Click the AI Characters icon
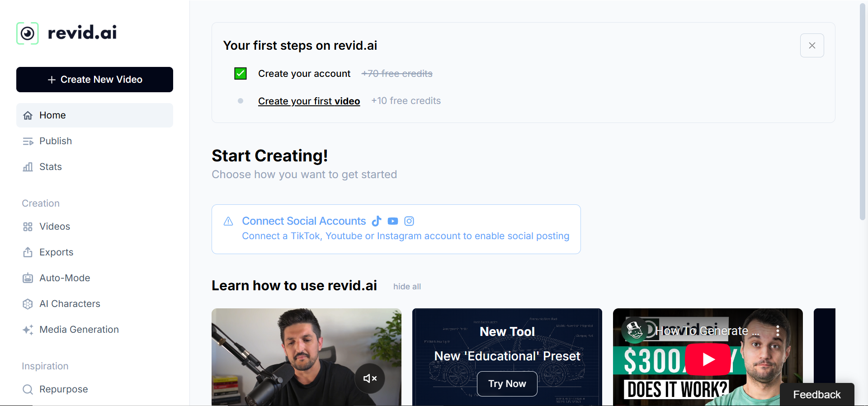The width and height of the screenshot is (868, 406). click(28, 304)
